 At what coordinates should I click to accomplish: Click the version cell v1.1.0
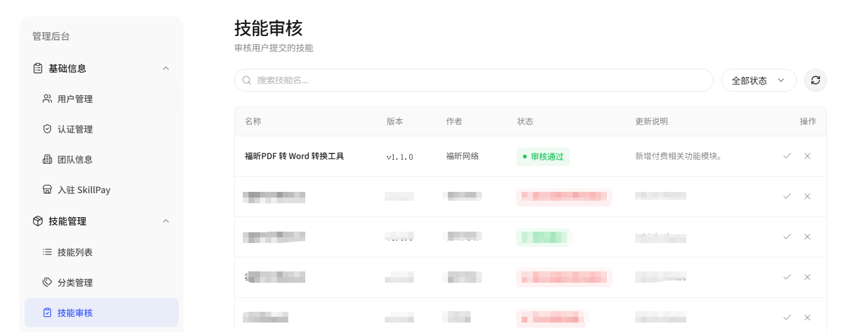400,157
